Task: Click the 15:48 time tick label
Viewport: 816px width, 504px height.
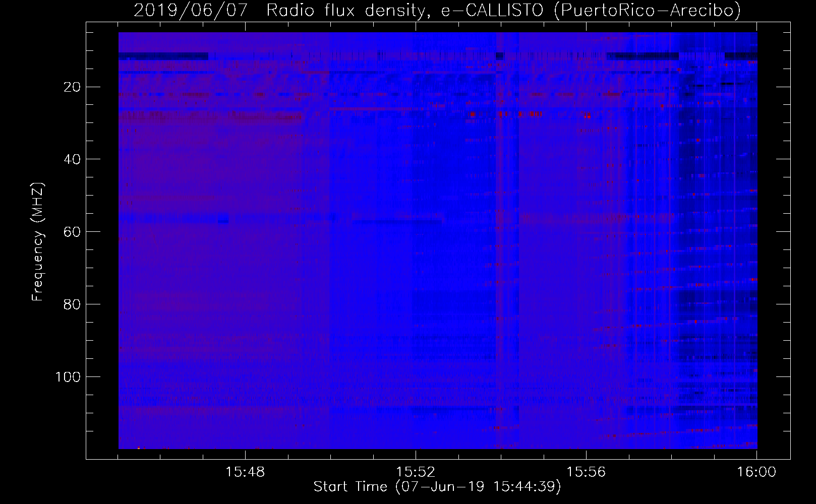Action: point(245,472)
